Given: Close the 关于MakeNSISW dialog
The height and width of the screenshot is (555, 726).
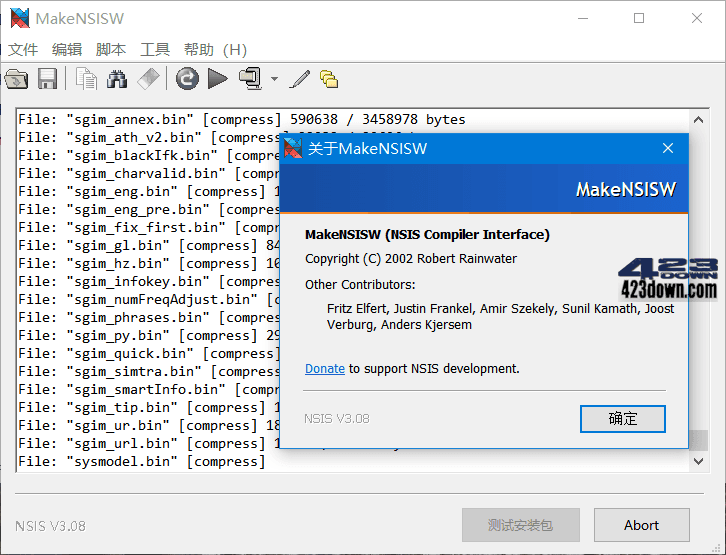Looking at the screenshot, I should click(668, 149).
